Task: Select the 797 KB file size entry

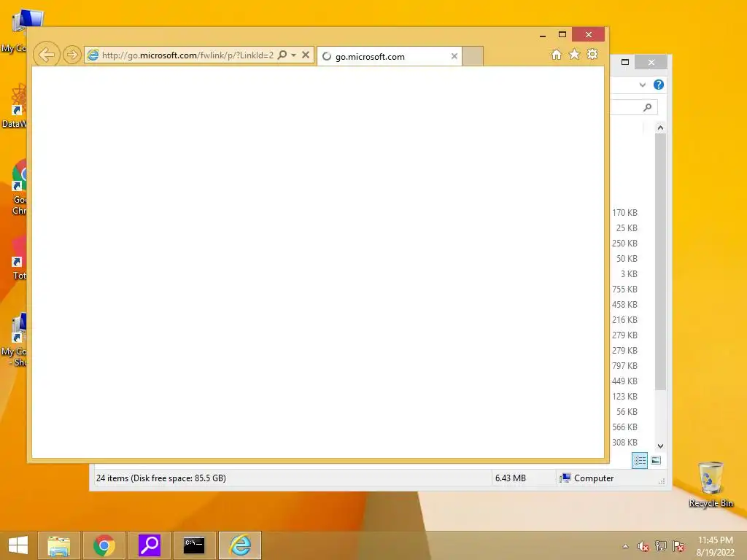Action: tap(624, 366)
